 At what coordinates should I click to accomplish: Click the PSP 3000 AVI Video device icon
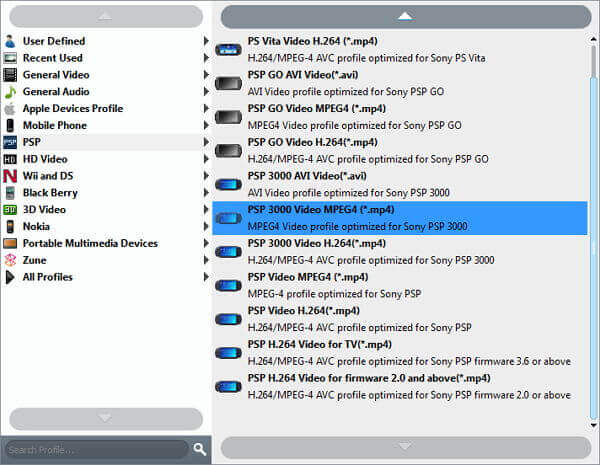(228, 184)
